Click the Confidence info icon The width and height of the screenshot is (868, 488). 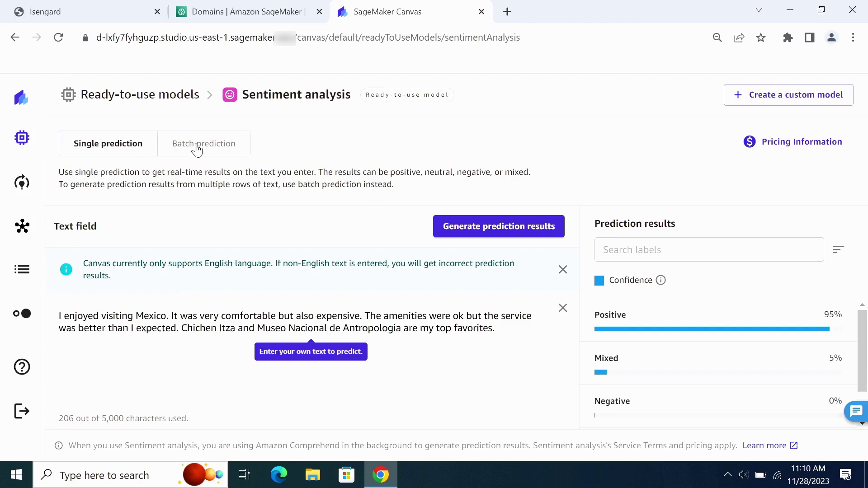[660, 280]
